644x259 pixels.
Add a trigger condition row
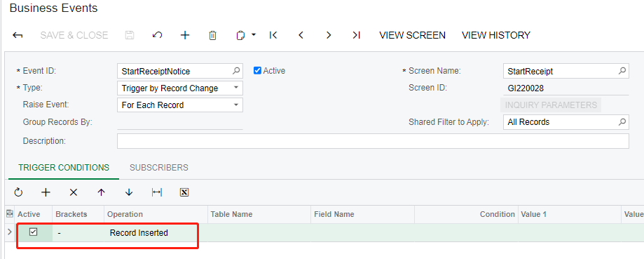click(x=46, y=192)
